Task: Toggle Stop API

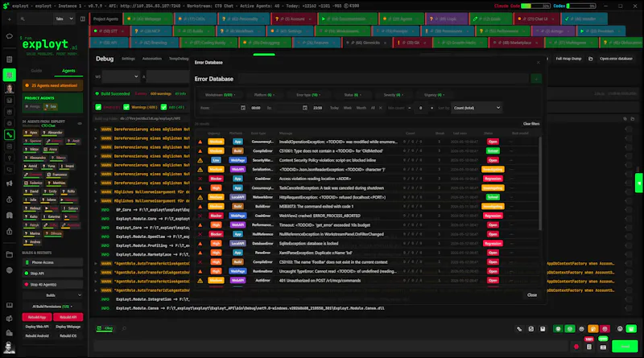Action: pos(52,274)
